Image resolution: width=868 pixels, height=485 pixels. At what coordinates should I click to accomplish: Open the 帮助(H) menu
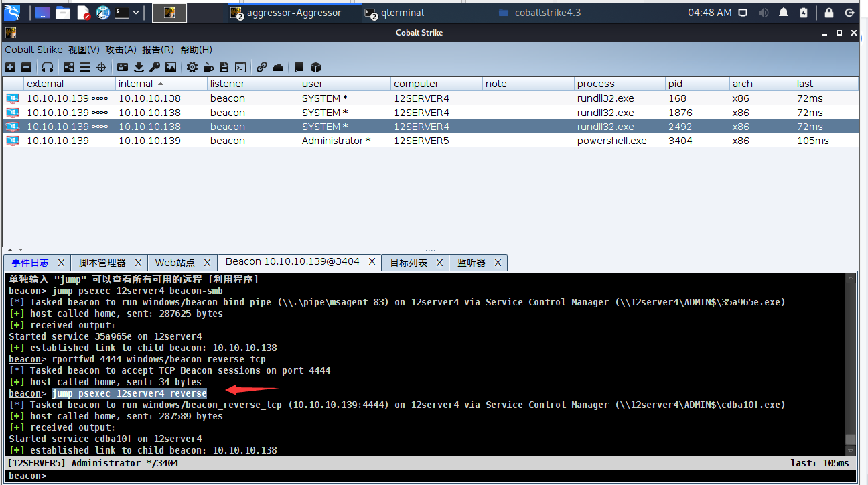tap(196, 50)
